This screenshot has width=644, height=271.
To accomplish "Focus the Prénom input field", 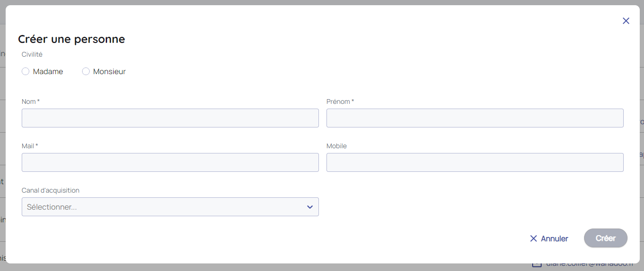I will tap(475, 118).
